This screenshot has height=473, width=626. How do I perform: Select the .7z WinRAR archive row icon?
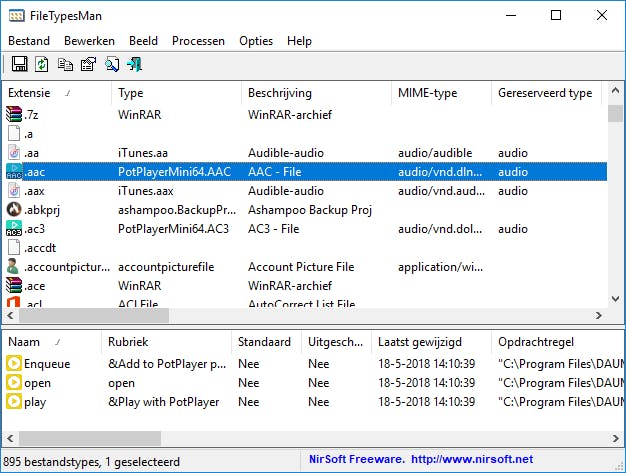(14, 115)
